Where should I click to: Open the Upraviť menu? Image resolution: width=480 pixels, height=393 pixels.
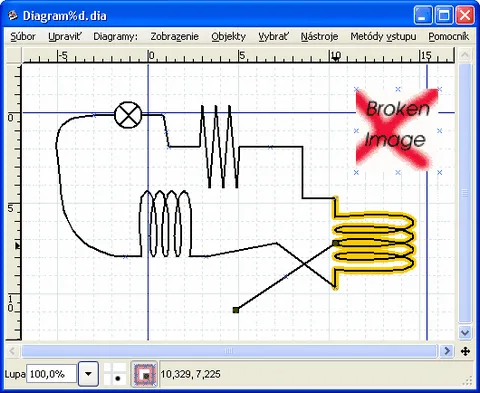tap(64, 37)
